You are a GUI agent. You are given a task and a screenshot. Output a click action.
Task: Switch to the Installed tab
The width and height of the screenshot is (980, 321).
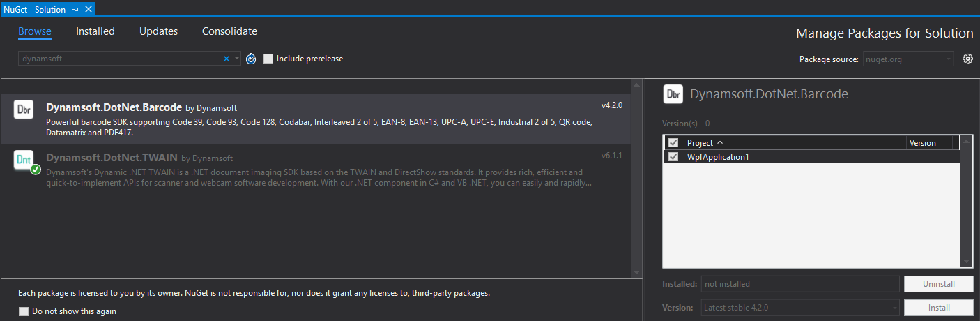click(x=95, y=31)
